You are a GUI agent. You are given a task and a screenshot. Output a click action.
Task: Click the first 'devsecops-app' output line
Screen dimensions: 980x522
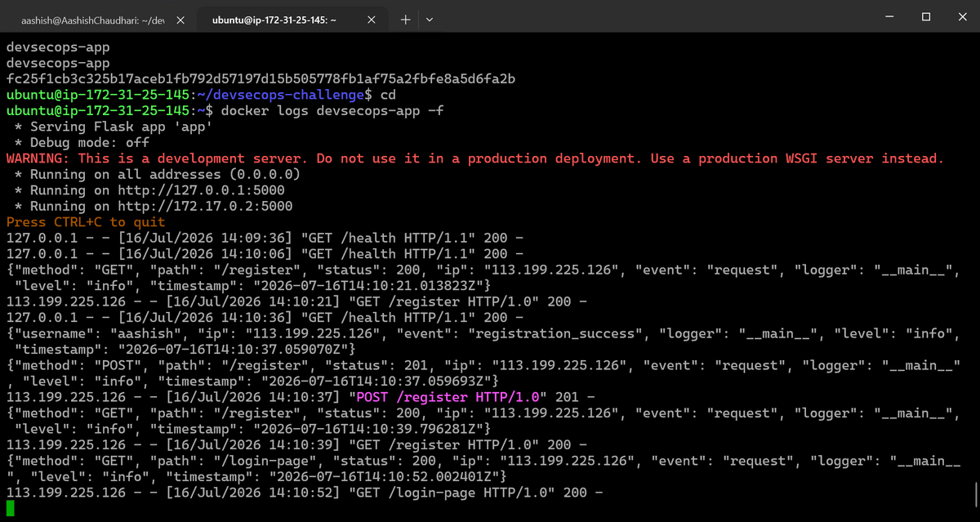pos(58,47)
